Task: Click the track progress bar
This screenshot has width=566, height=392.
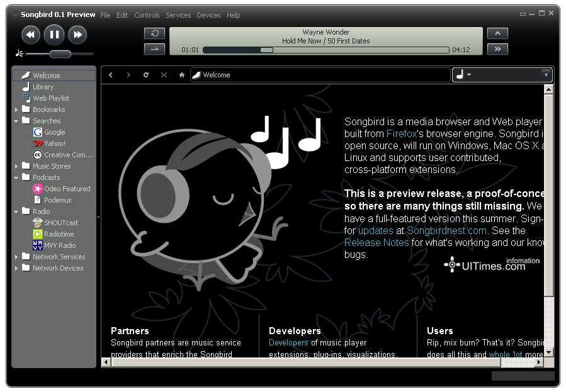Action: pos(326,50)
